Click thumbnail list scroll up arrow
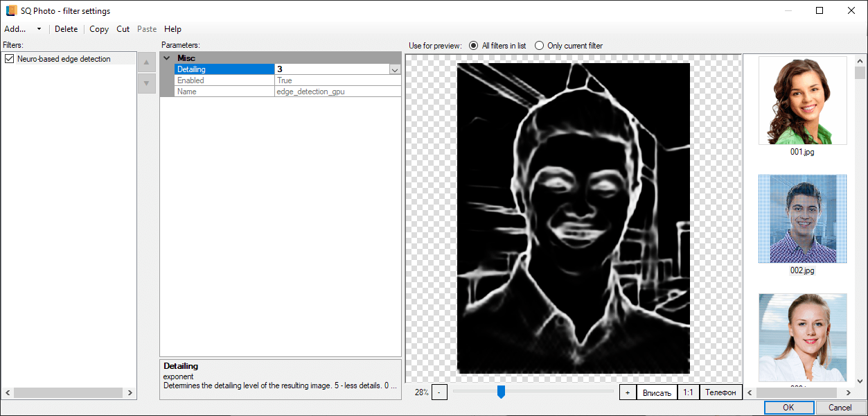The image size is (868, 416). pyautogui.click(x=860, y=60)
